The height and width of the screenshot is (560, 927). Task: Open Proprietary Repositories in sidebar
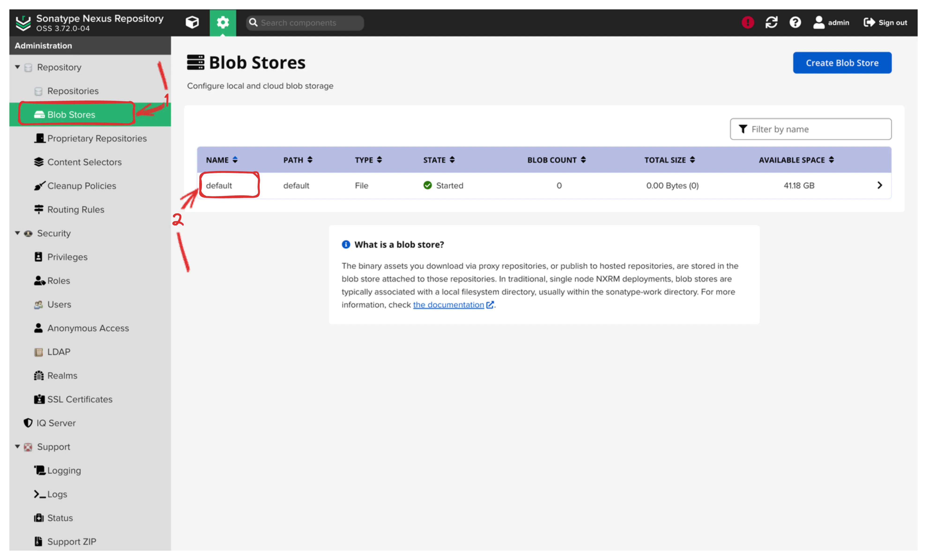pos(97,138)
